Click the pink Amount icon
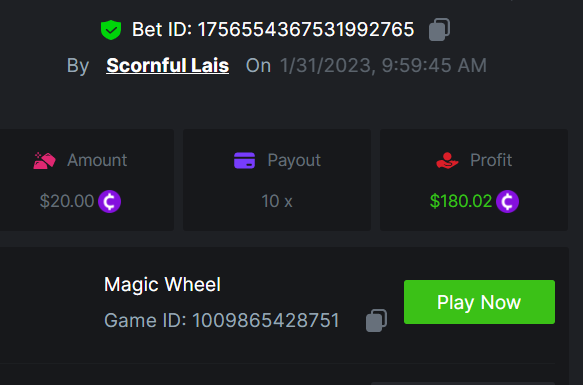 pos(44,160)
